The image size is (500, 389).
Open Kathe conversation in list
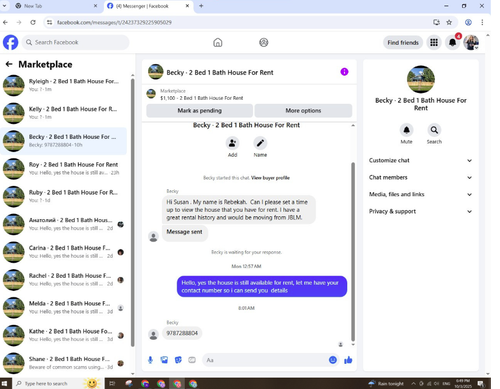tap(64, 335)
